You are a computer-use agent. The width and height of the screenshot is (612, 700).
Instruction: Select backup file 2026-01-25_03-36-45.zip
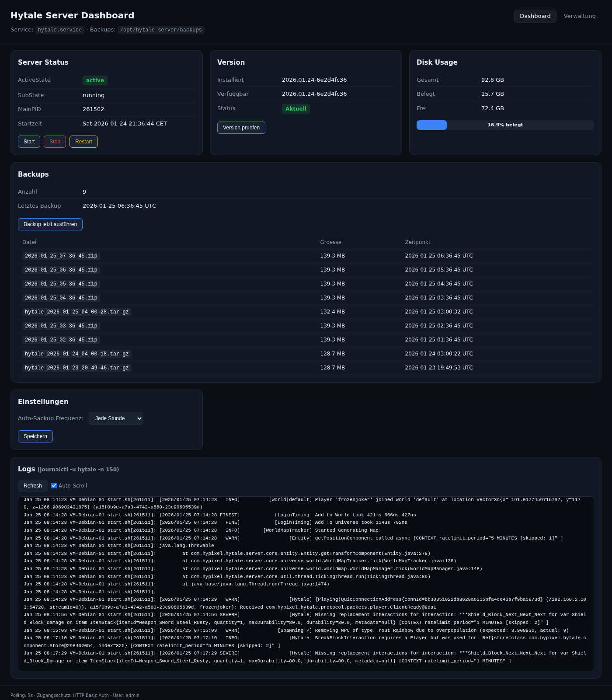[61, 326]
